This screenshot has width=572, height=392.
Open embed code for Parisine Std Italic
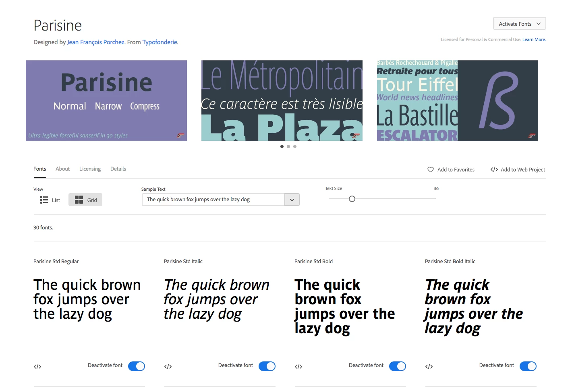point(168,367)
